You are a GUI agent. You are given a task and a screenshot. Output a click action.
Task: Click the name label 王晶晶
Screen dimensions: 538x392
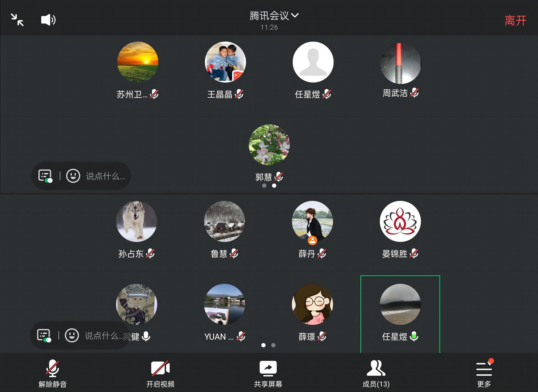[x=220, y=94]
